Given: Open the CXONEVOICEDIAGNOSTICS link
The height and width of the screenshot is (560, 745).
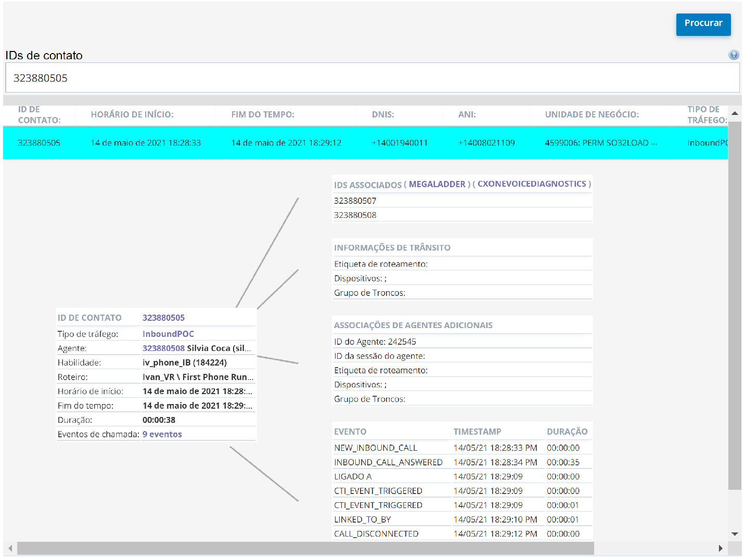Looking at the screenshot, I should coord(532,184).
